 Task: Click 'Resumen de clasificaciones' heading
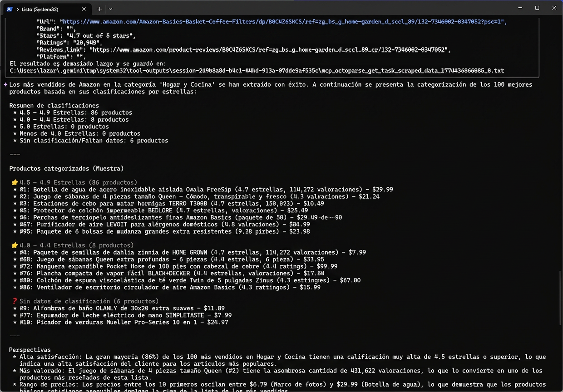(x=54, y=106)
